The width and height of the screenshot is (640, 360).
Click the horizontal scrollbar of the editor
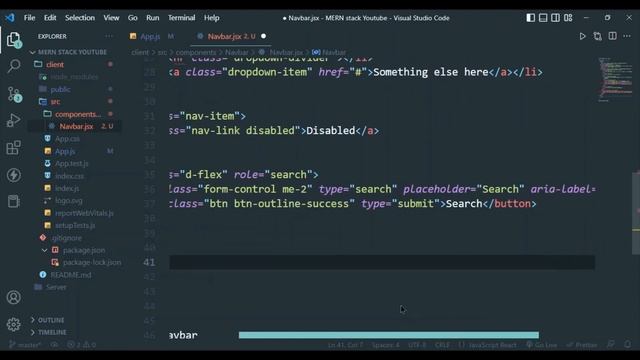click(389, 335)
